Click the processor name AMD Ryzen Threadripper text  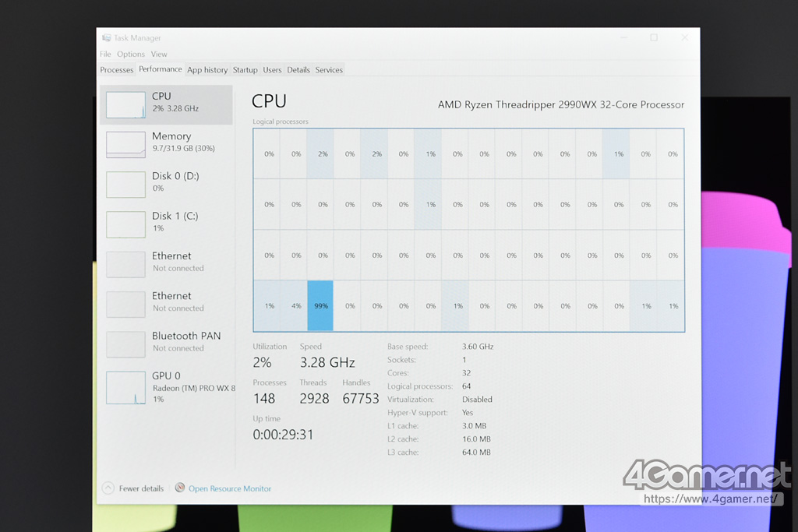[x=561, y=105]
